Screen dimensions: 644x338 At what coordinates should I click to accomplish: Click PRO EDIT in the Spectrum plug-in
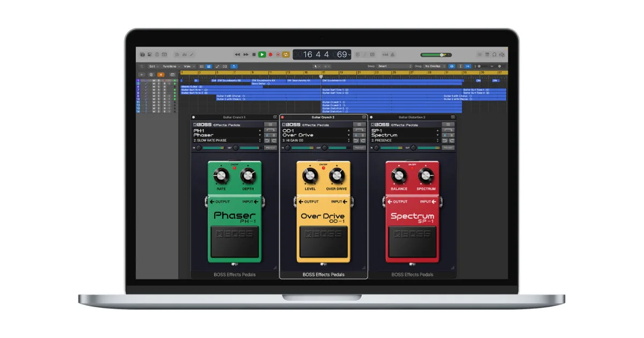449,148
